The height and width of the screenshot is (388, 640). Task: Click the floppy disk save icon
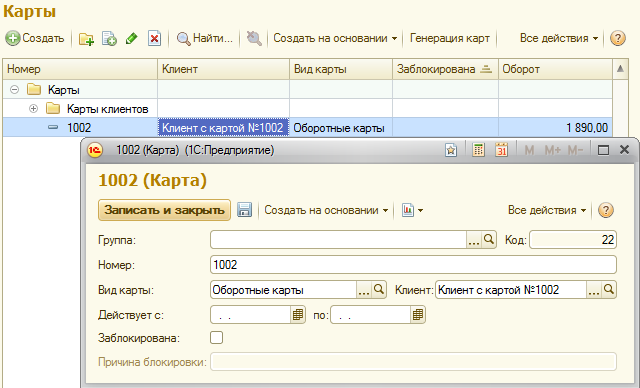click(244, 210)
